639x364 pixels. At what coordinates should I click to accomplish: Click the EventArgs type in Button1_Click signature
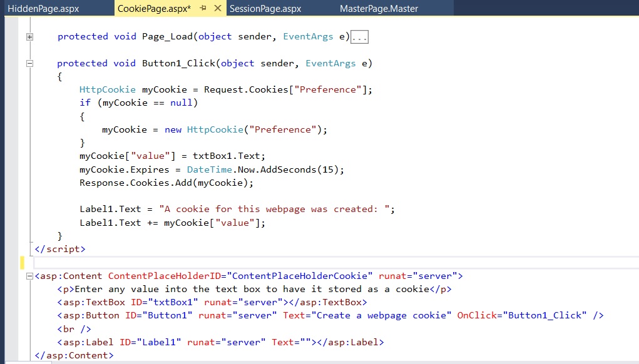[x=330, y=63]
